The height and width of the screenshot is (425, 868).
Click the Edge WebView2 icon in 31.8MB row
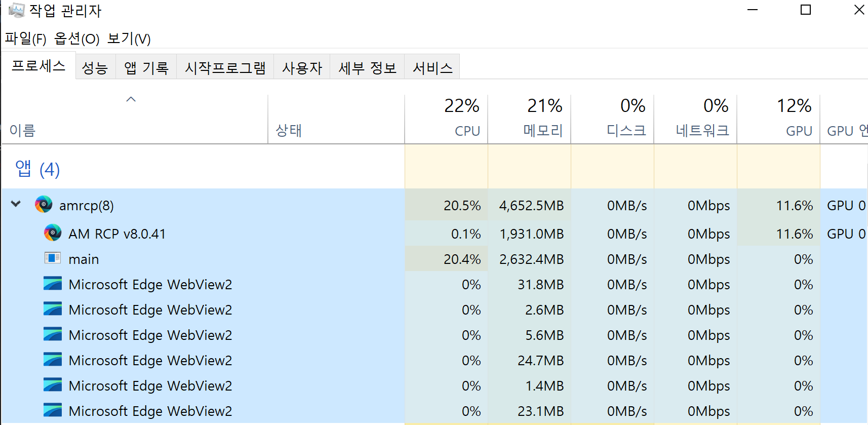click(x=53, y=284)
